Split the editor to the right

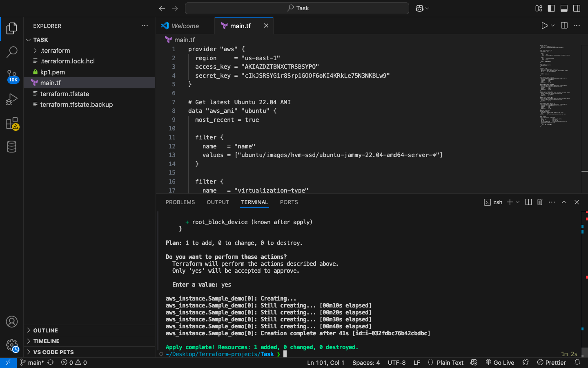click(564, 25)
